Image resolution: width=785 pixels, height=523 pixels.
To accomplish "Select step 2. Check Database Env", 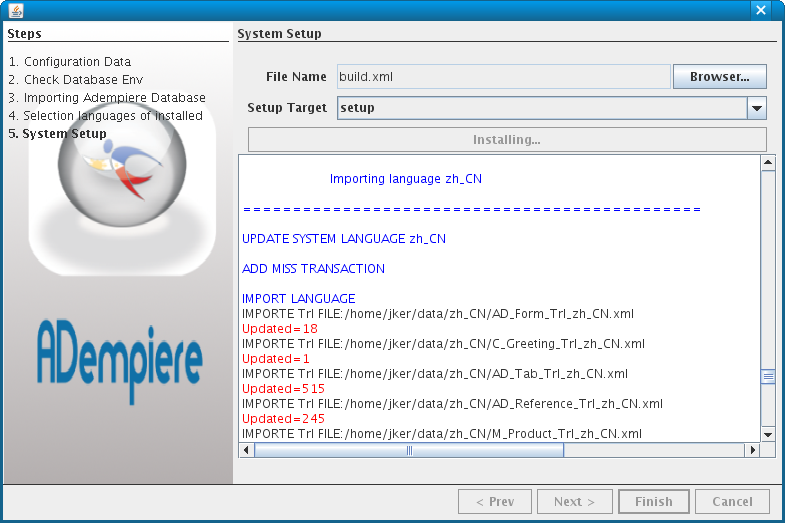I will (76, 80).
